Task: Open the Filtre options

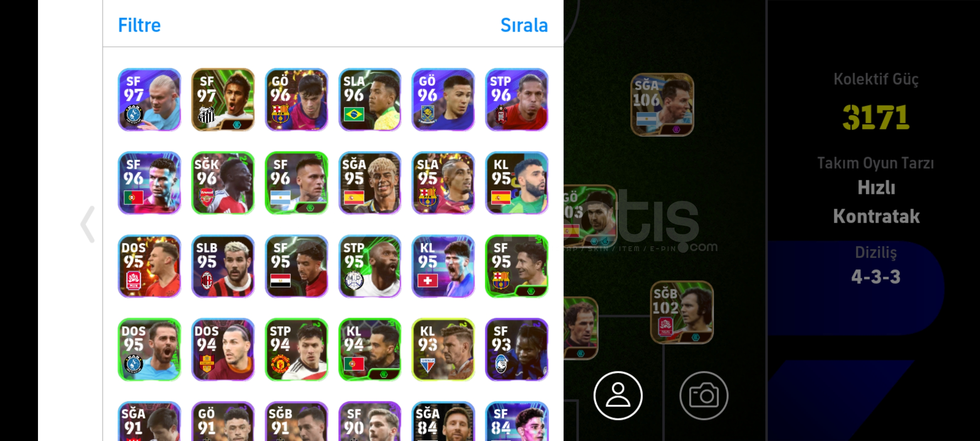Action: pyautogui.click(x=139, y=25)
